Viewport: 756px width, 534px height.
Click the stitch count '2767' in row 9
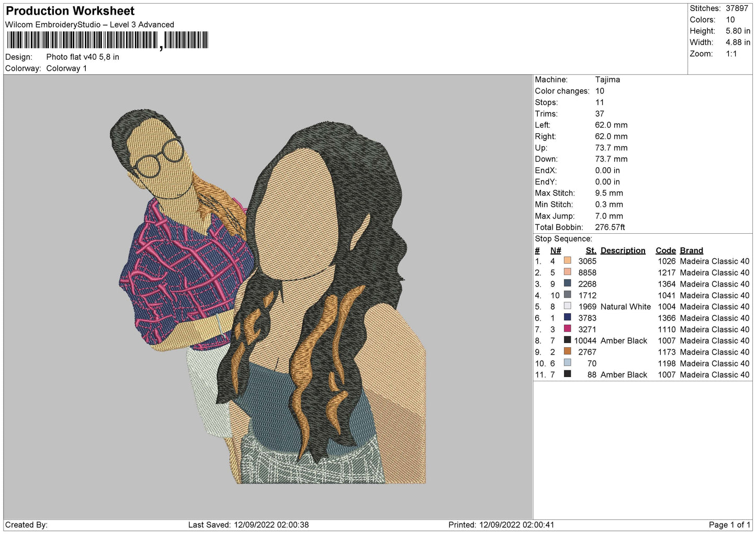click(587, 352)
